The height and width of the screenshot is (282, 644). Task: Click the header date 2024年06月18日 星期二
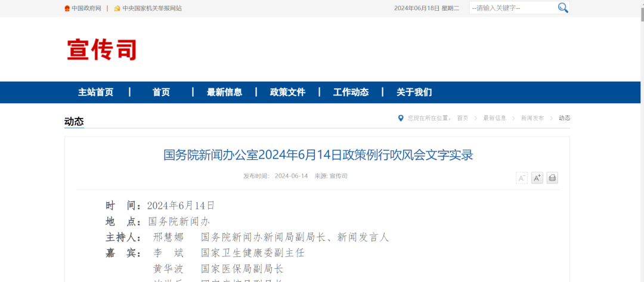pyautogui.click(x=427, y=8)
